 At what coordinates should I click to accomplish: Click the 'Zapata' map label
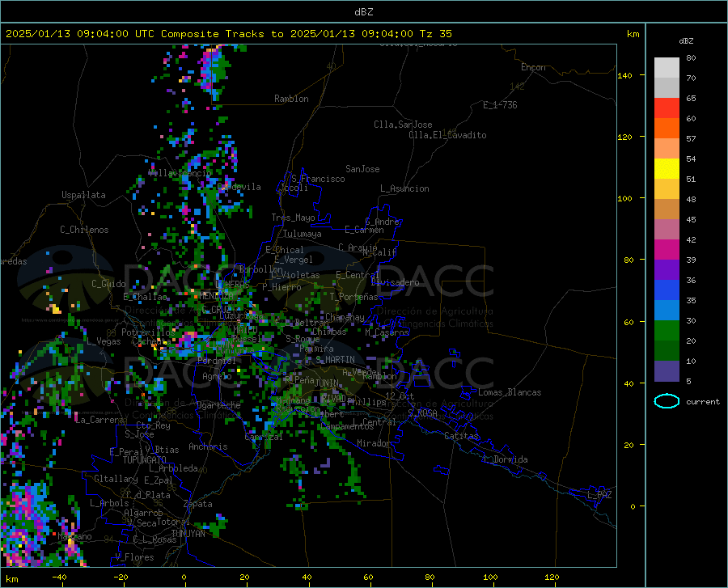(x=198, y=504)
